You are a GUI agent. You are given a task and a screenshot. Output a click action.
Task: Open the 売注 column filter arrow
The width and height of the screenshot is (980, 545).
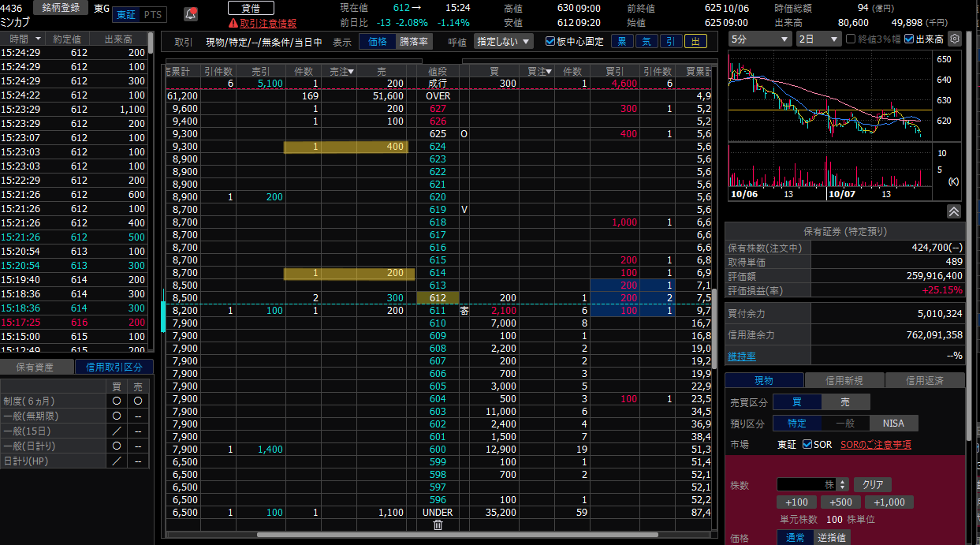351,71
